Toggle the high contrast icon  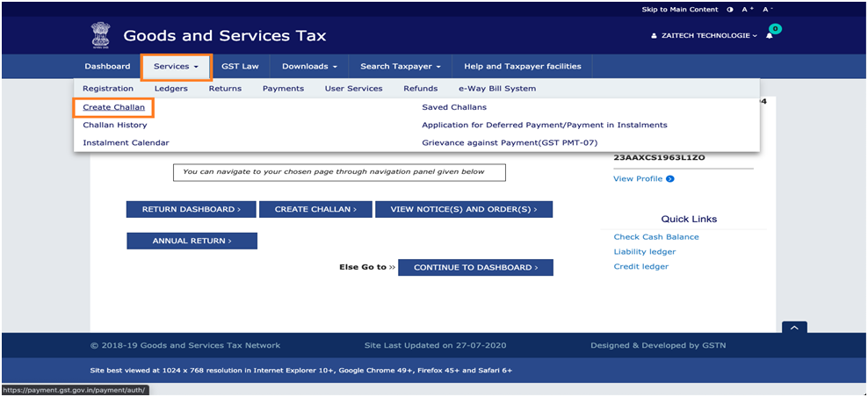coord(729,10)
